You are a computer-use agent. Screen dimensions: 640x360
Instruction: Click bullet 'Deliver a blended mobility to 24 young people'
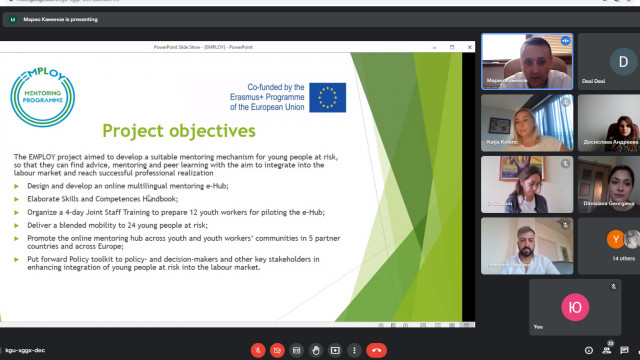(118, 225)
